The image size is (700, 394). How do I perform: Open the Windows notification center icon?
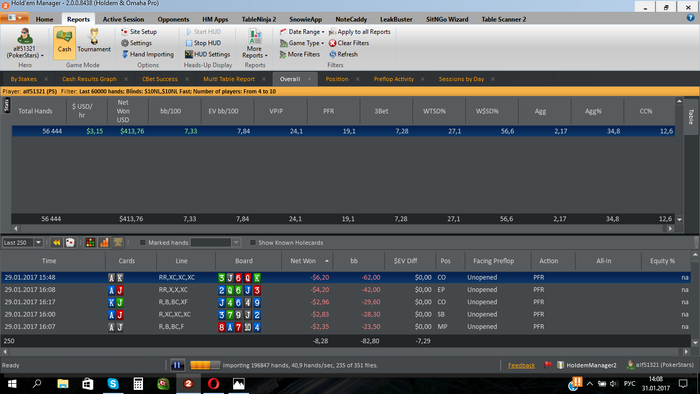[x=683, y=383]
